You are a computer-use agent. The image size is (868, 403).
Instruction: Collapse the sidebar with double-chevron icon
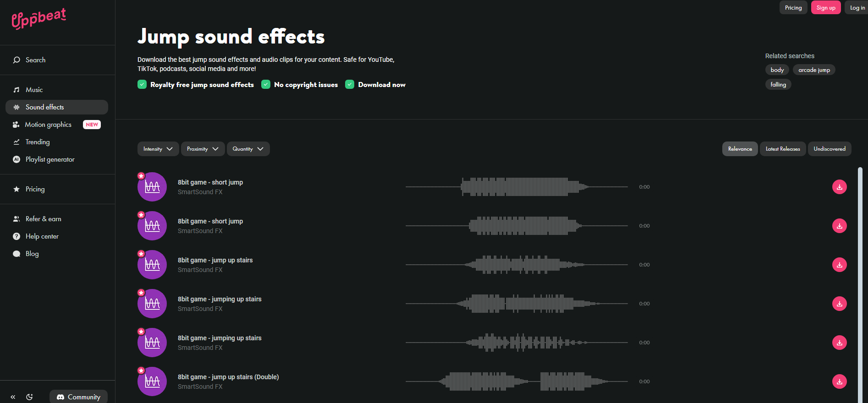click(13, 397)
